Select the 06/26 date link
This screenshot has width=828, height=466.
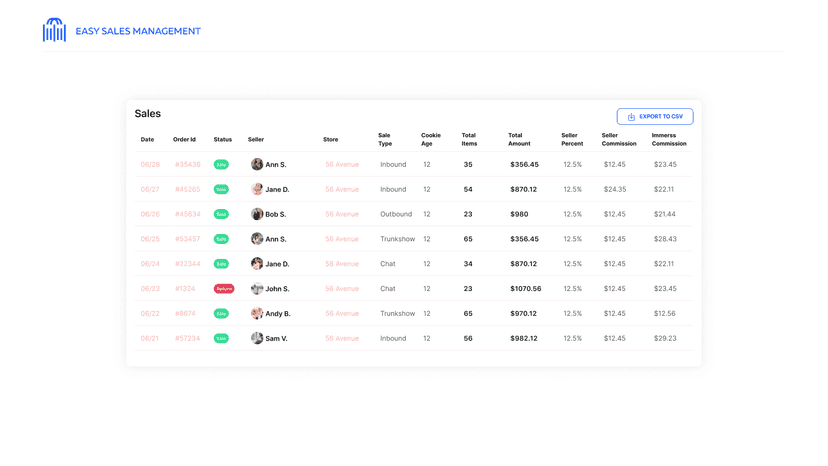coord(150,214)
